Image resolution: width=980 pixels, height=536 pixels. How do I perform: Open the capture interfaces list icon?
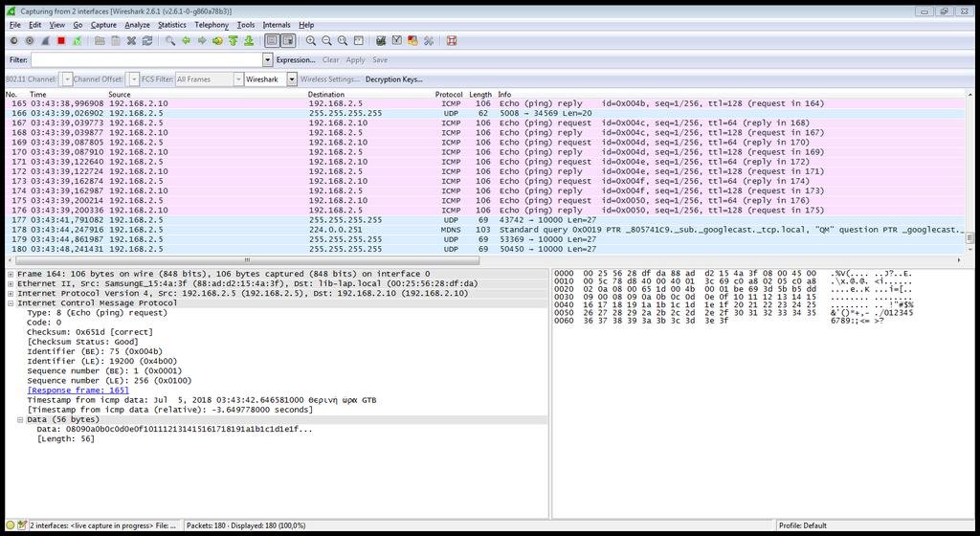pyautogui.click(x=13, y=40)
